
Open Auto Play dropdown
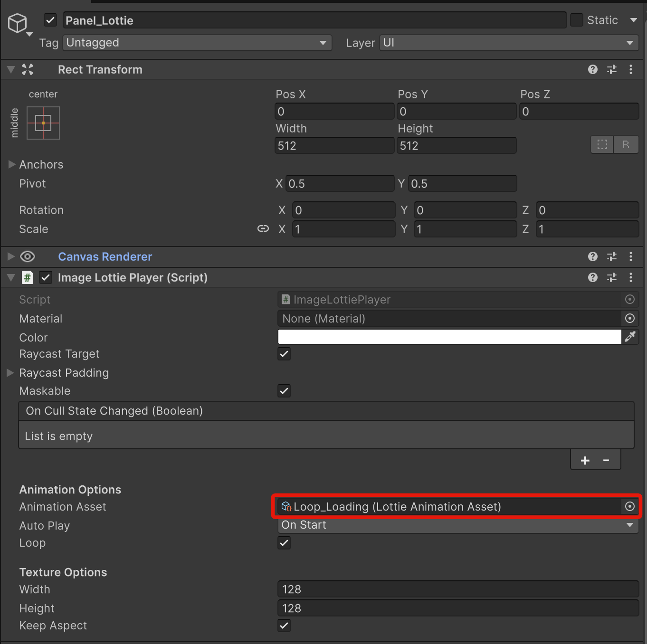[458, 525]
